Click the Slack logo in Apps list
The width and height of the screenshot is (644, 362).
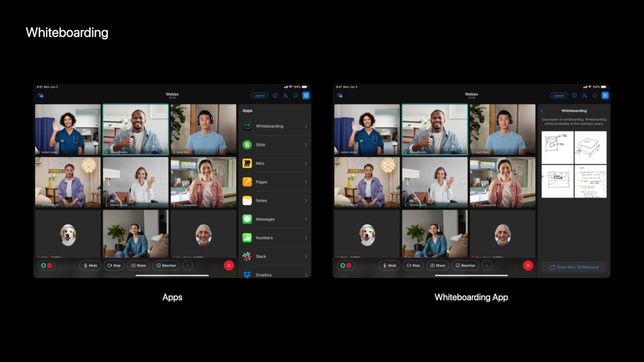coord(247,256)
